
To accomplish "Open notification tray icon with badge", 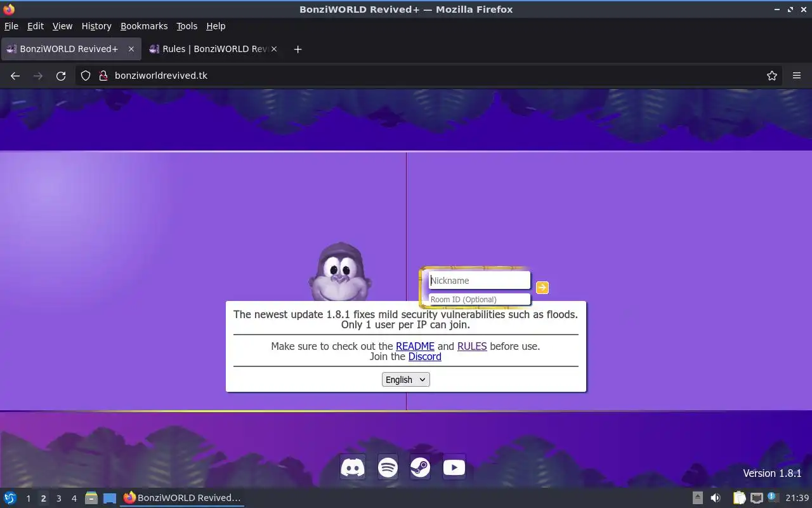I will pos(773,497).
